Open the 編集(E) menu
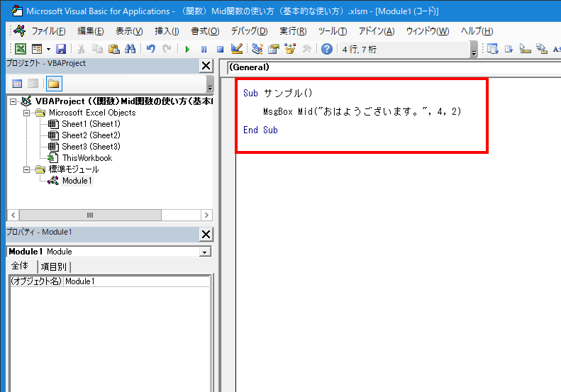This screenshot has width=561, height=392. click(x=91, y=31)
